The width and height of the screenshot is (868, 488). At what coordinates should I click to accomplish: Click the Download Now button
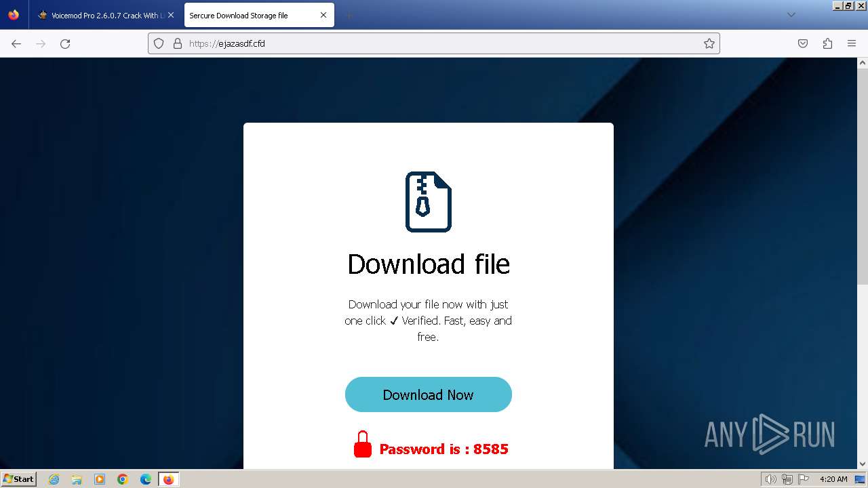[x=428, y=394]
